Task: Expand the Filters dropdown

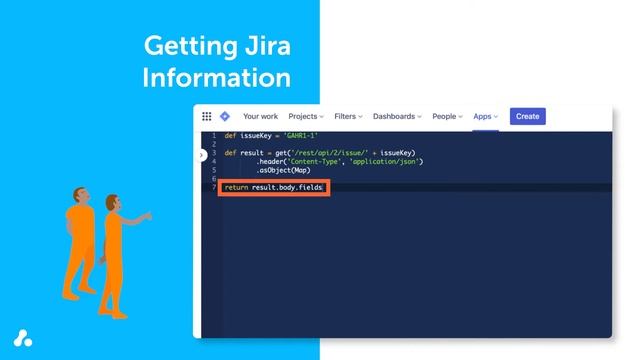Action: coord(348,116)
